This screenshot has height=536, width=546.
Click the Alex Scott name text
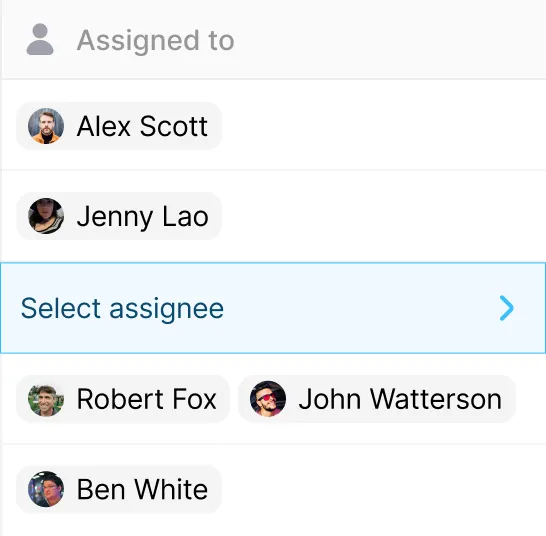[142, 126]
